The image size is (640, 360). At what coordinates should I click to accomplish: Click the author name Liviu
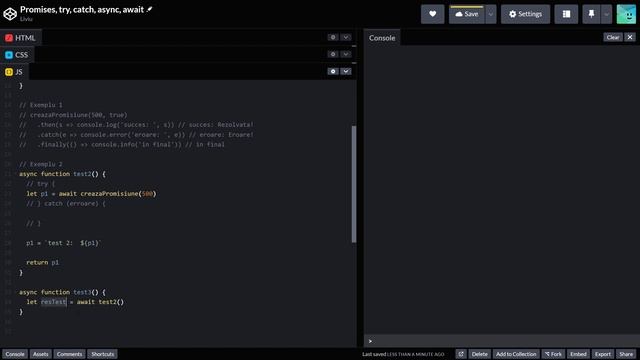point(26,19)
